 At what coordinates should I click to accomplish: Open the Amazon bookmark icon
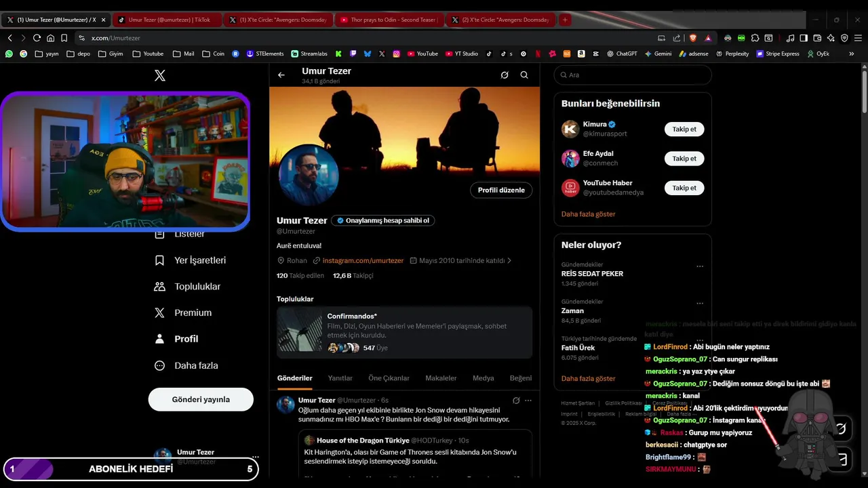coord(581,54)
